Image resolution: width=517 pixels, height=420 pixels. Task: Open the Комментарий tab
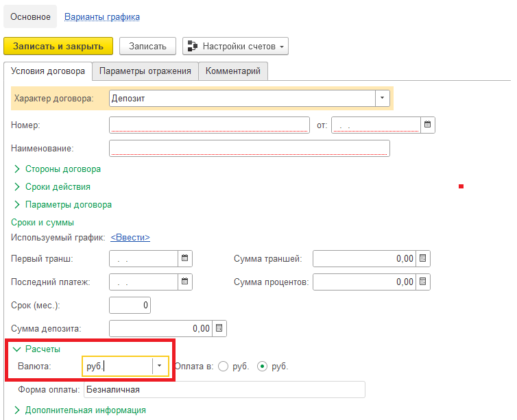click(233, 71)
